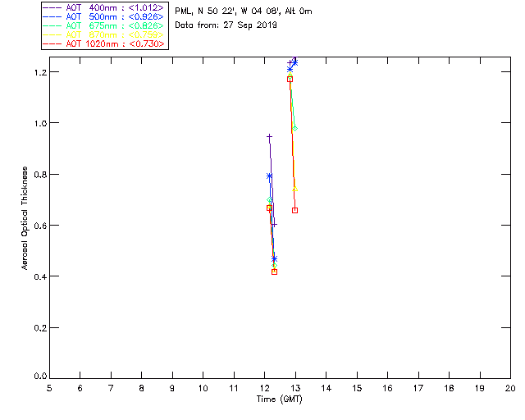Click the red dashed line sample in legend
The image size is (525, 420).
click(52, 43)
